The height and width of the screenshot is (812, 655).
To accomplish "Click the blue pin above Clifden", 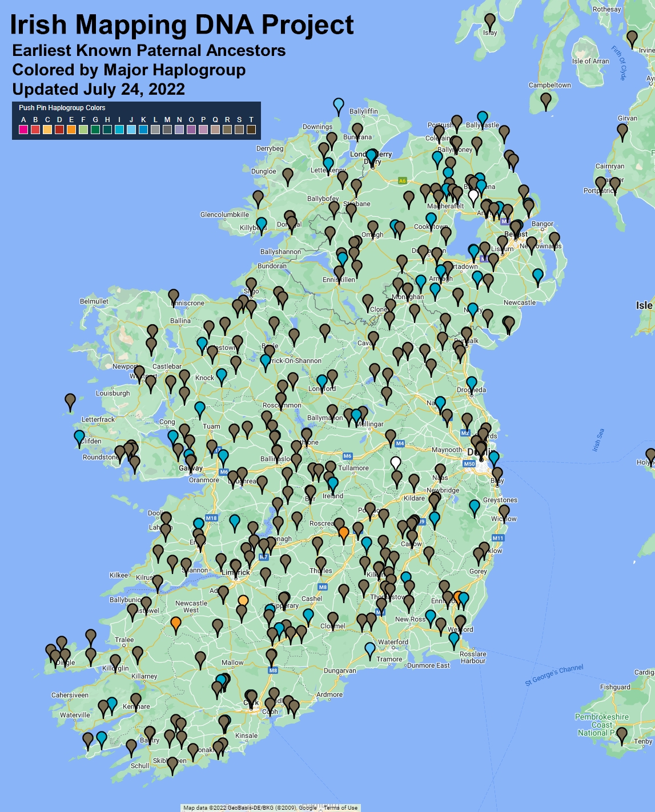I will (x=79, y=437).
